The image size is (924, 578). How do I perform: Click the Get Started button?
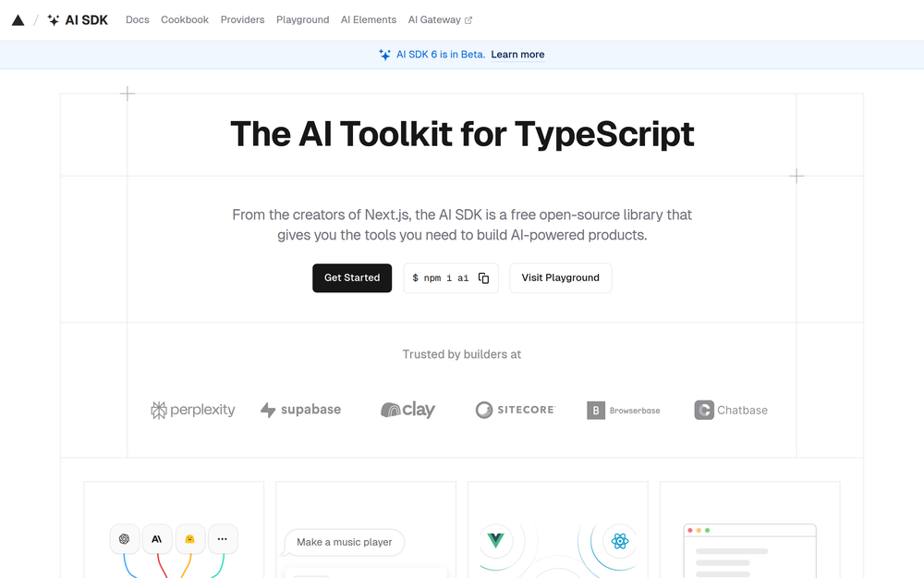tap(352, 277)
